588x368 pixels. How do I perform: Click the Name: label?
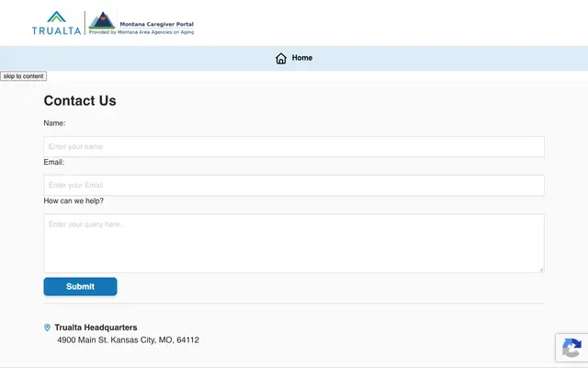[x=54, y=123]
